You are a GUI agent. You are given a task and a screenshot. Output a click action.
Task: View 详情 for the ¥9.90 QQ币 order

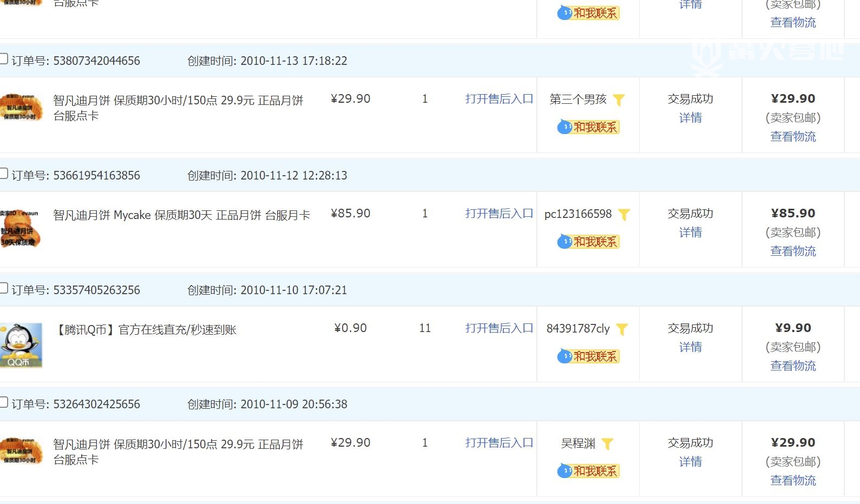click(690, 347)
